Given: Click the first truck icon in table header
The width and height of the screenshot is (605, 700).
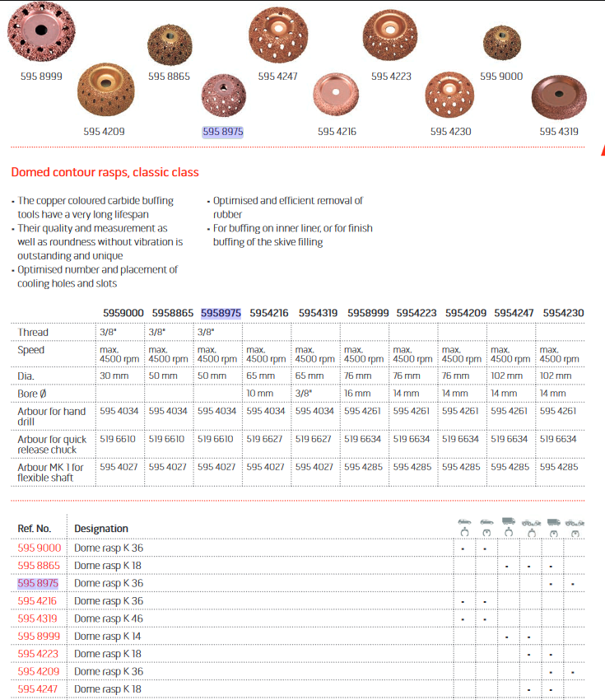Looking at the screenshot, I should (x=508, y=521).
